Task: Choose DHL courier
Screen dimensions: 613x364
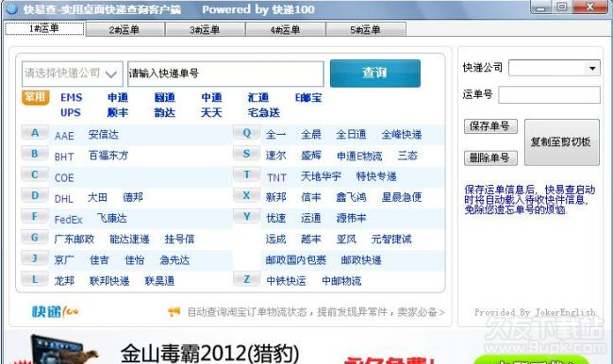Action: pos(64,199)
